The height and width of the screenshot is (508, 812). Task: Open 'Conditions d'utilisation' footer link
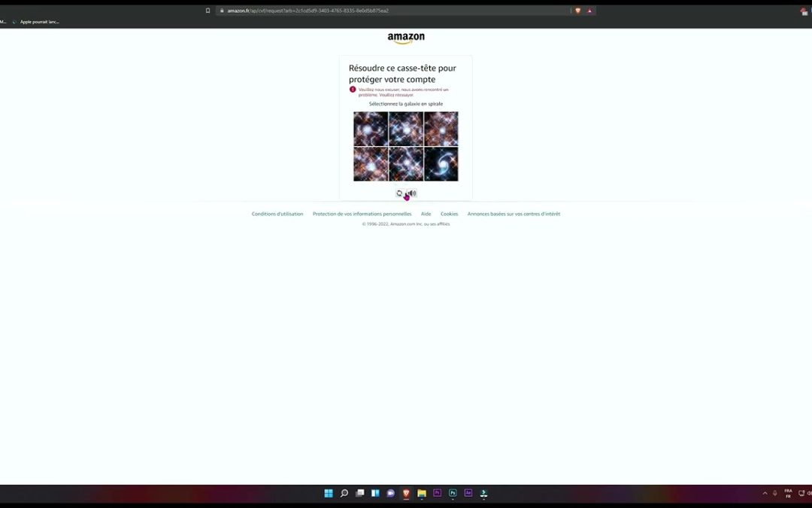[277, 214]
